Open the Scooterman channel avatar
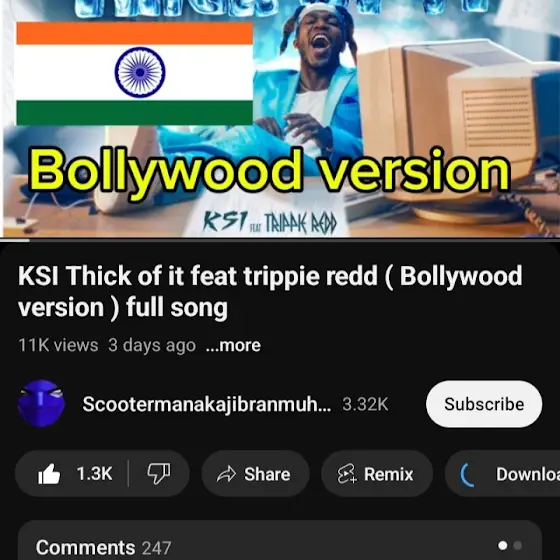560x560 pixels. 41,404
